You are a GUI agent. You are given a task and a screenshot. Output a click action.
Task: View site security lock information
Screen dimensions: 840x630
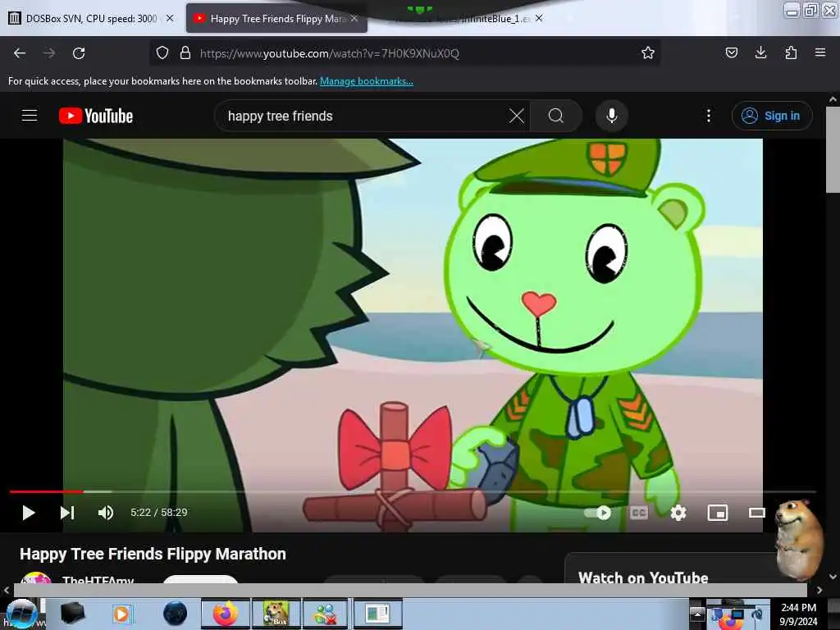185,53
